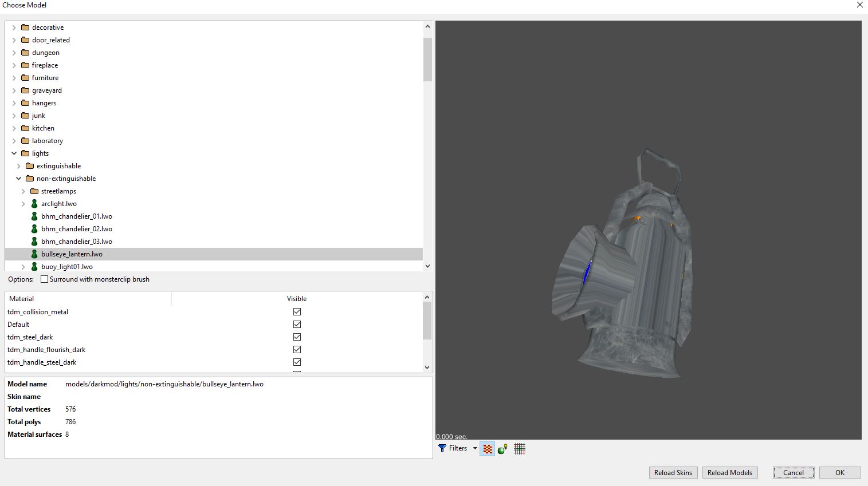Image resolution: width=868 pixels, height=486 pixels.
Task: Choose buoy_light01.lwo in the tree
Action: point(66,267)
